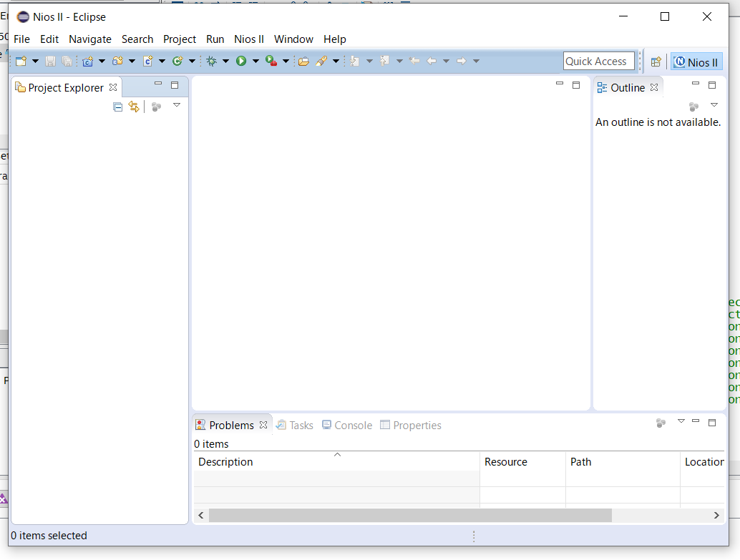Click the Debug bug icon
Viewport: 740px width, 560px height.
pos(211,61)
